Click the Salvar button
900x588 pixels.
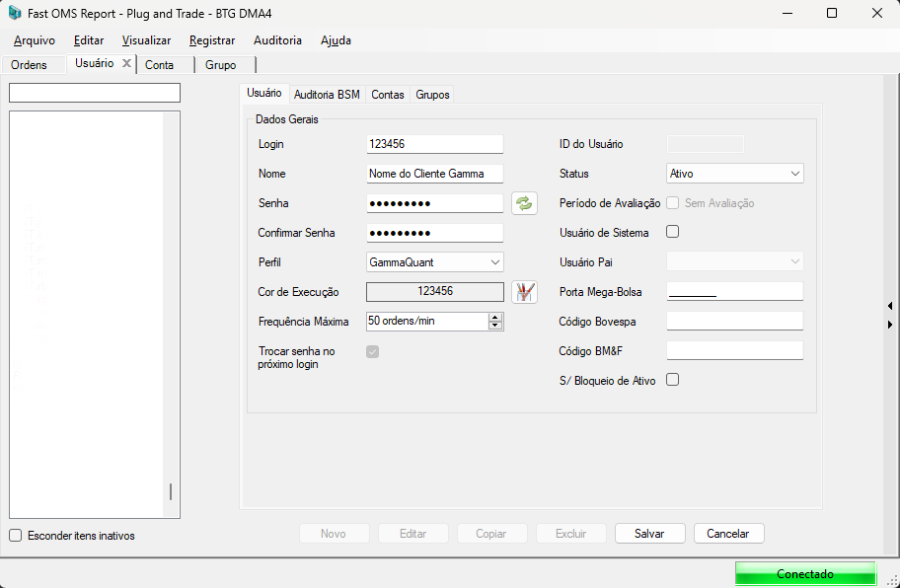click(x=649, y=534)
